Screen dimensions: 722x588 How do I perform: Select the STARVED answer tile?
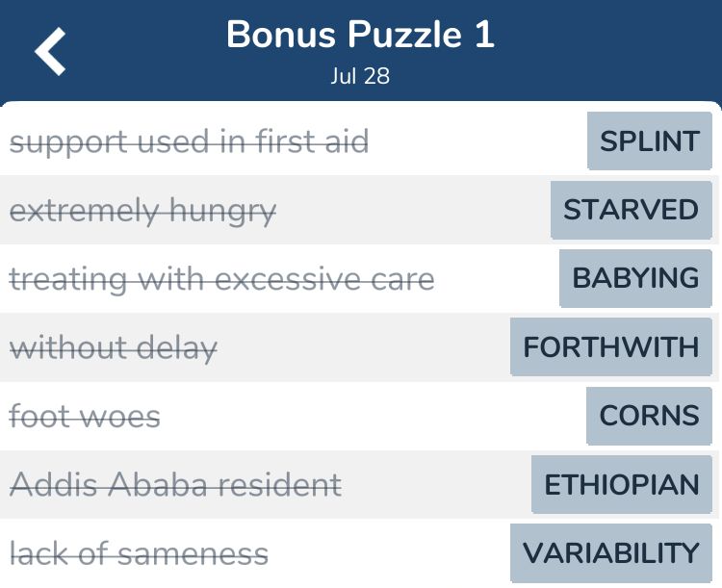click(x=631, y=210)
